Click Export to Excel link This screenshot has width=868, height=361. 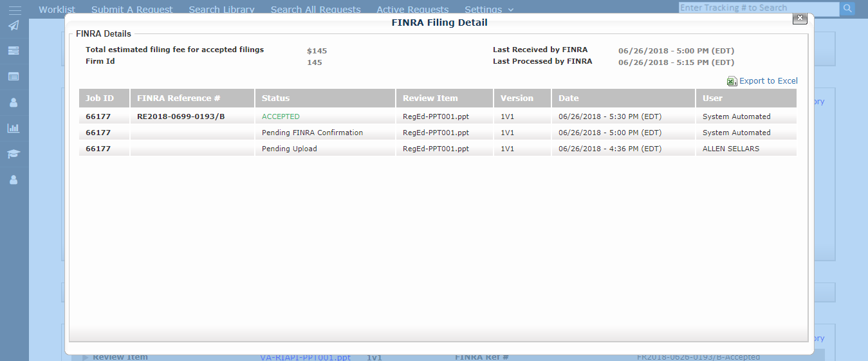[768, 81]
